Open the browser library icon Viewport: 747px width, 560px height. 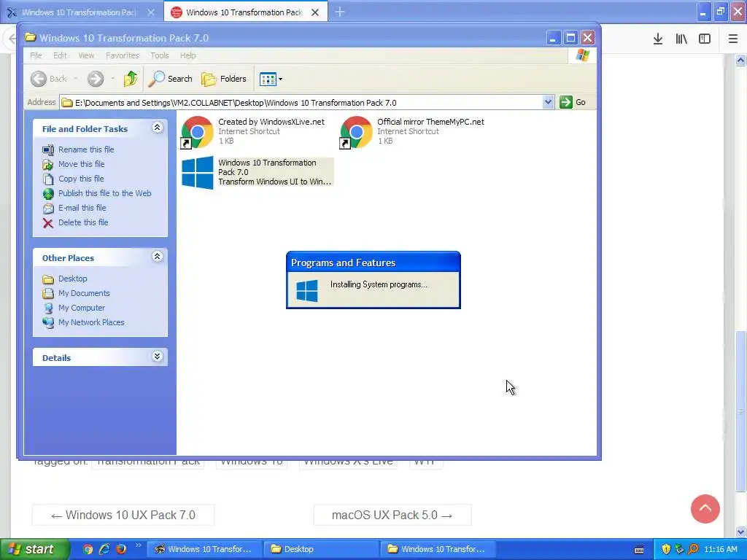tap(681, 39)
